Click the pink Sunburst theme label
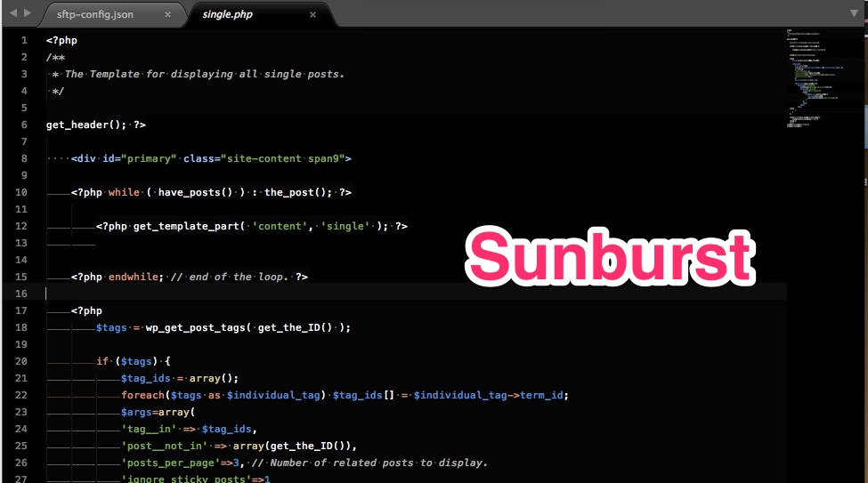This screenshot has width=868, height=483. [611, 259]
